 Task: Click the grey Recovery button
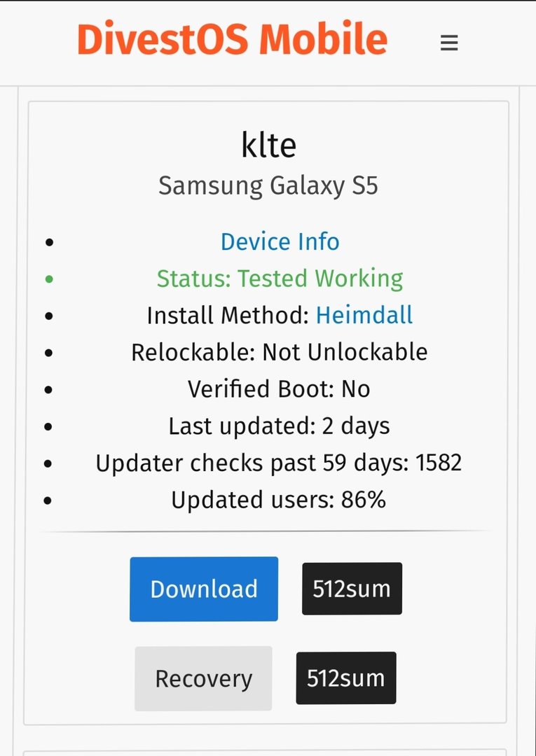point(204,678)
